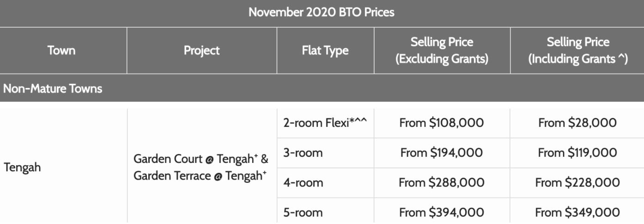
Task: Click the From $349,000 price cell
Action: click(x=577, y=212)
